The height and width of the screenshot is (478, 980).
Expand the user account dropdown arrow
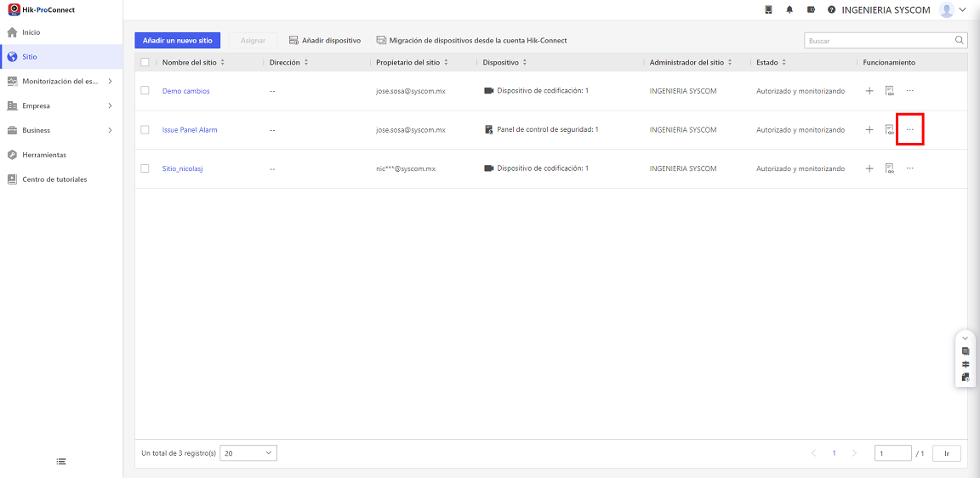coord(962,10)
